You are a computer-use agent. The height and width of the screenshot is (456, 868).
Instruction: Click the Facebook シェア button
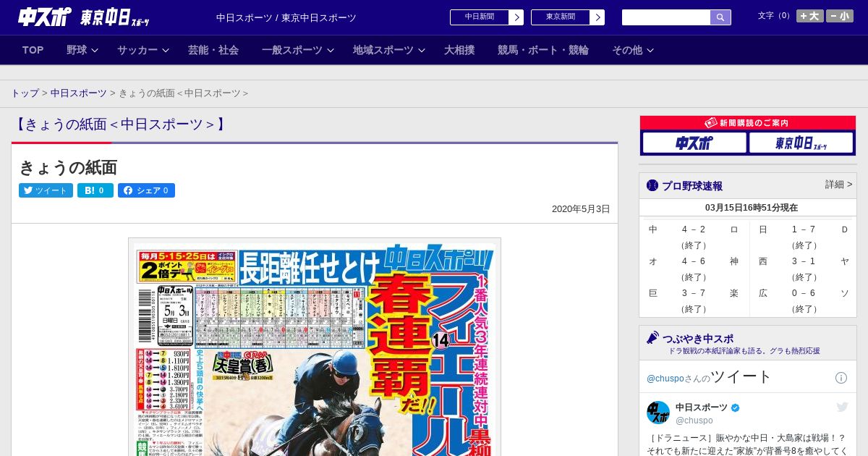point(146,190)
